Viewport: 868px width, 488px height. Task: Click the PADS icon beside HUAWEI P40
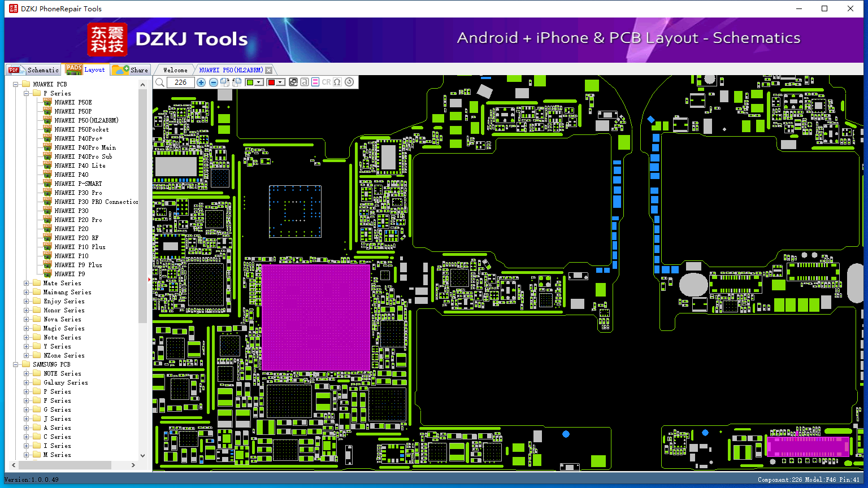(x=47, y=175)
